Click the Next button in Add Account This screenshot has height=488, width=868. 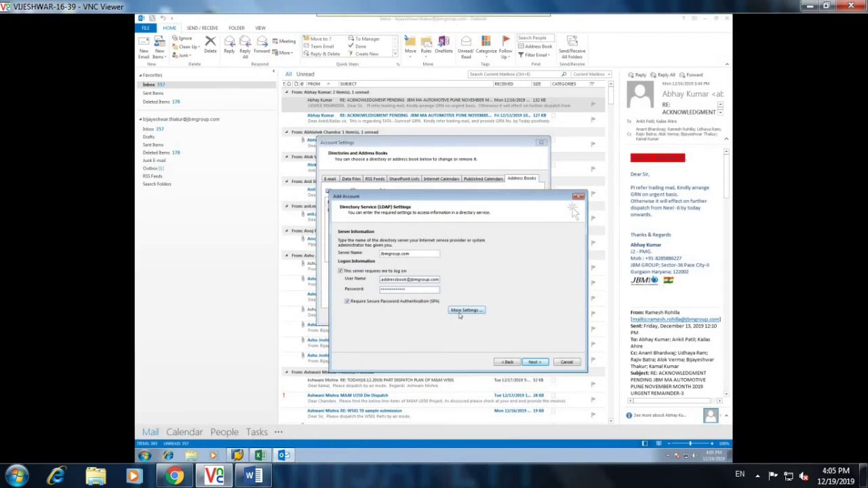point(535,362)
